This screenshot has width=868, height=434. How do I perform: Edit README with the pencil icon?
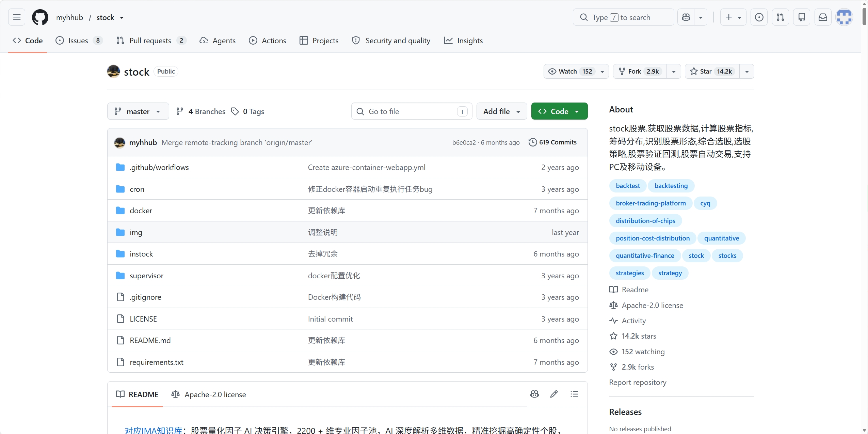(x=554, y=394)
